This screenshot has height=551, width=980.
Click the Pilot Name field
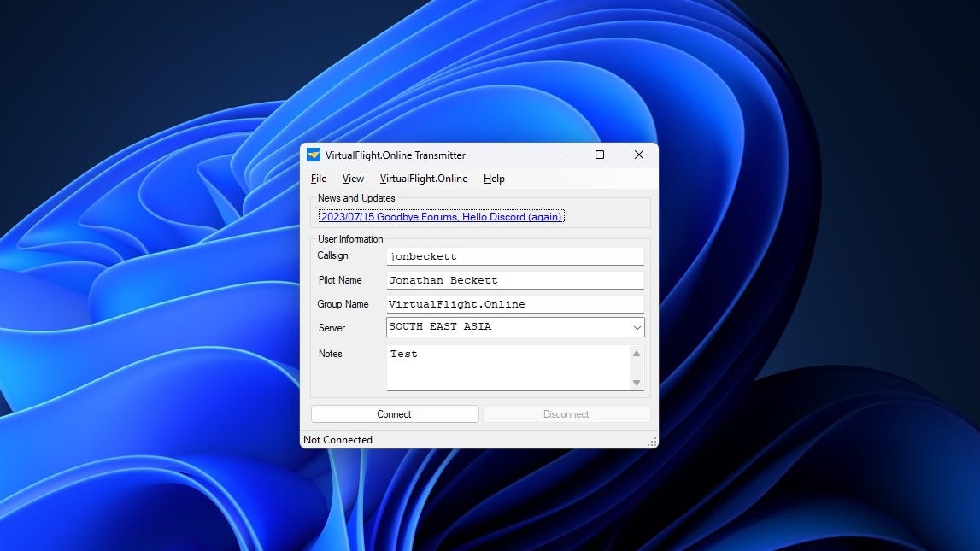tap(515, 280)
